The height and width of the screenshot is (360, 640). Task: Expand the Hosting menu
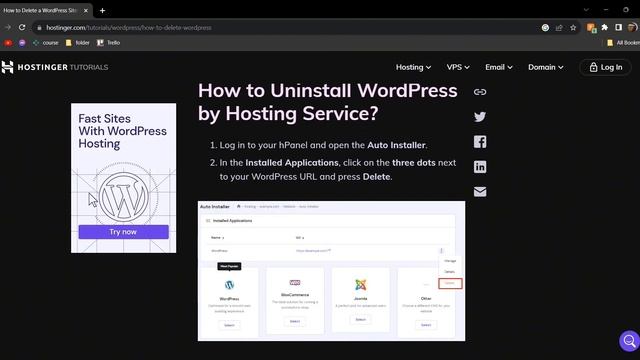click(x=413, y=67)
